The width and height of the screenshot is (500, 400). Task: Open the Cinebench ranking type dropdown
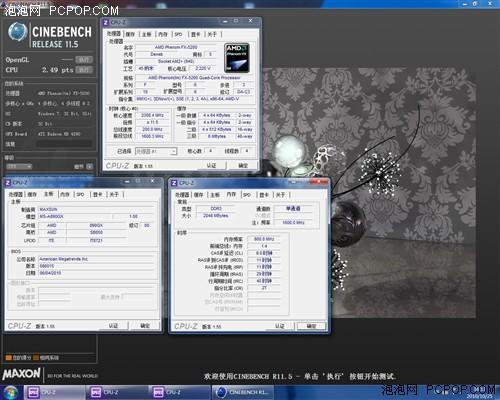point(19,166)
